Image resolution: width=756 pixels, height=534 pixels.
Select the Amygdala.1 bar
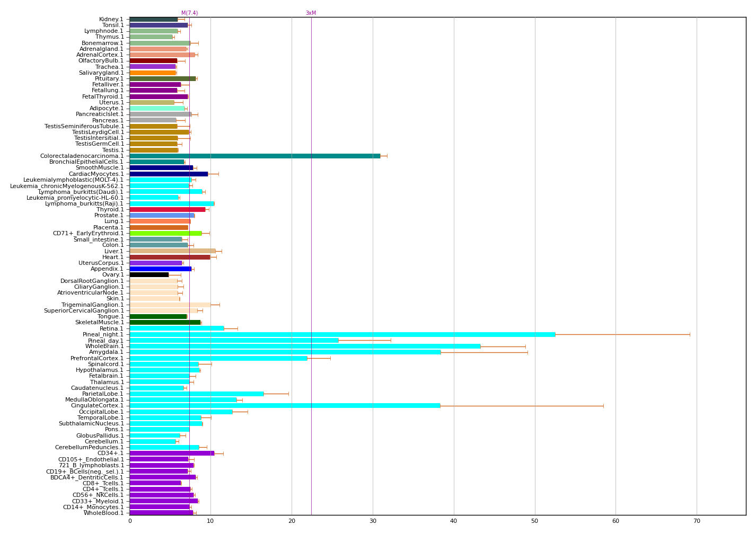tap(285, 352)
